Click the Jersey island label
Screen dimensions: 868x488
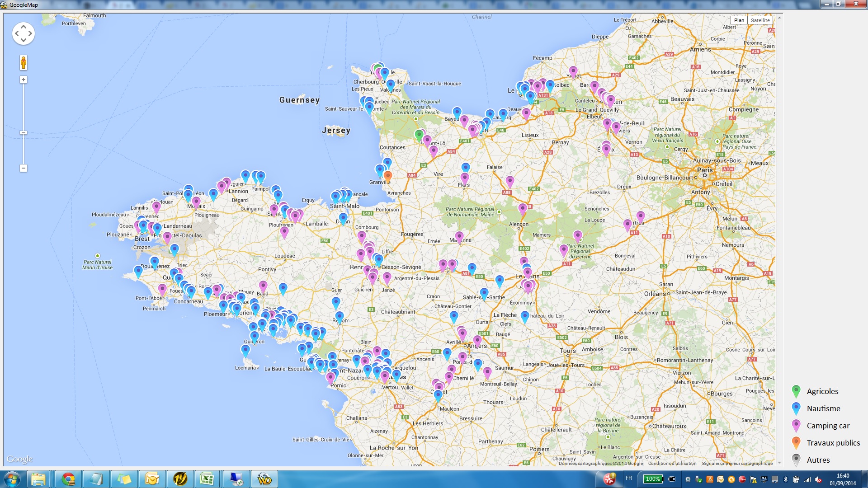click(336, 130)
